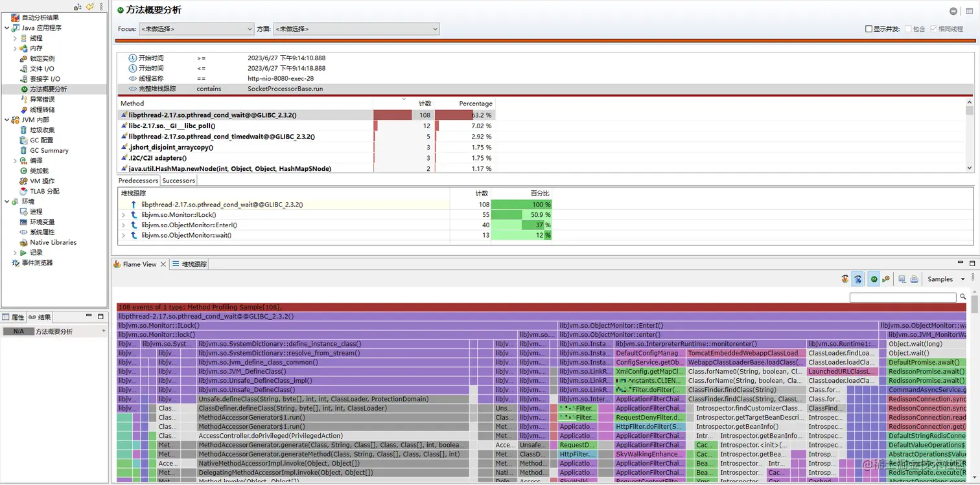The width and height of the screenshot is (980, 485).
Task: Open the 锁定实例 lock instances page
Action: (x=42, y=58)
